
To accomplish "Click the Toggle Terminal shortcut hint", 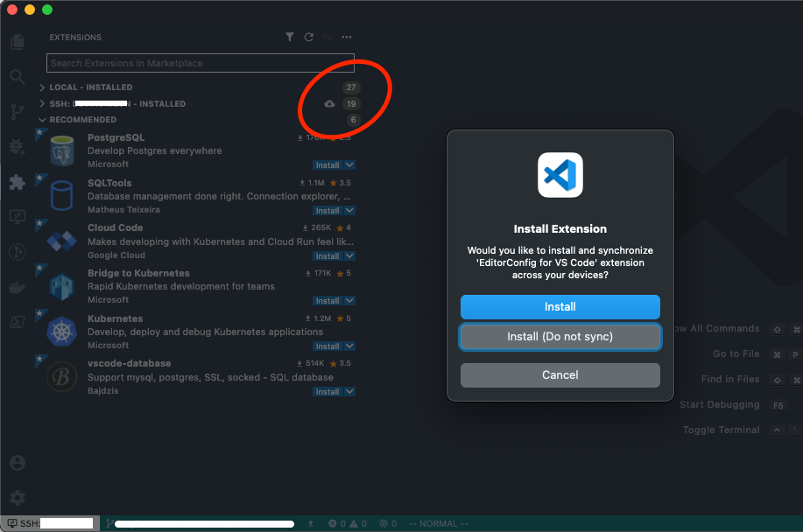I will click(x=721, y=430).
